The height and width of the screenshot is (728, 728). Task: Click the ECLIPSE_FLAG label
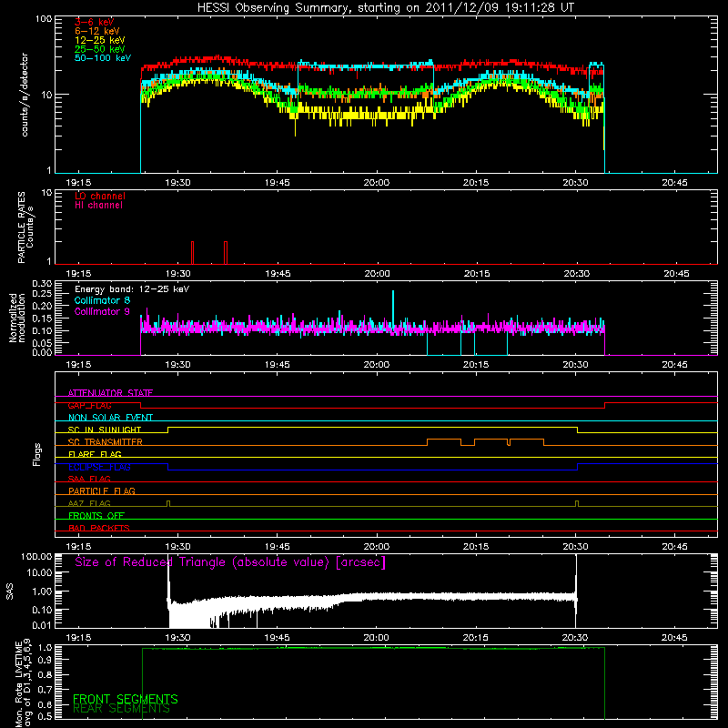[x=99, y=467]
